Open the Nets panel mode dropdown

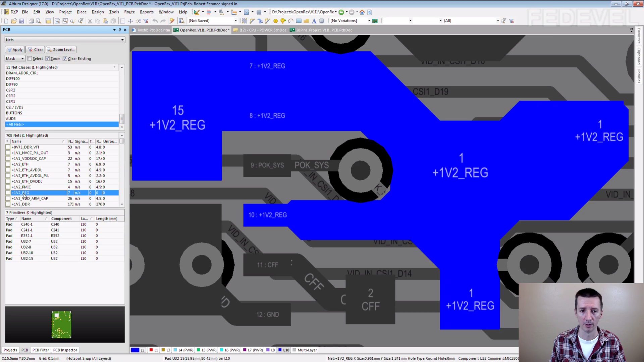click(122, 40)
